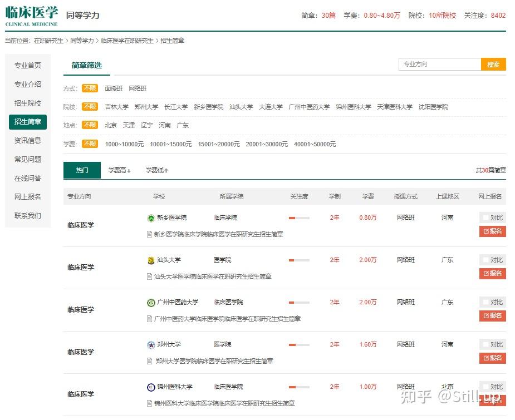Screen dimensions: 515x420
Task: Select 不限 in the 地点 filter row
Action: click(90, 125)
